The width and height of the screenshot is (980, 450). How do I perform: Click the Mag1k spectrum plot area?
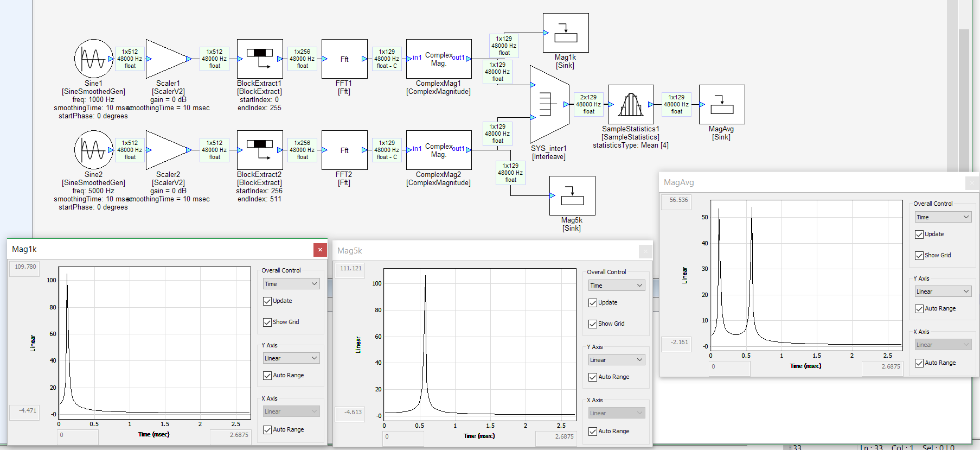155,343
